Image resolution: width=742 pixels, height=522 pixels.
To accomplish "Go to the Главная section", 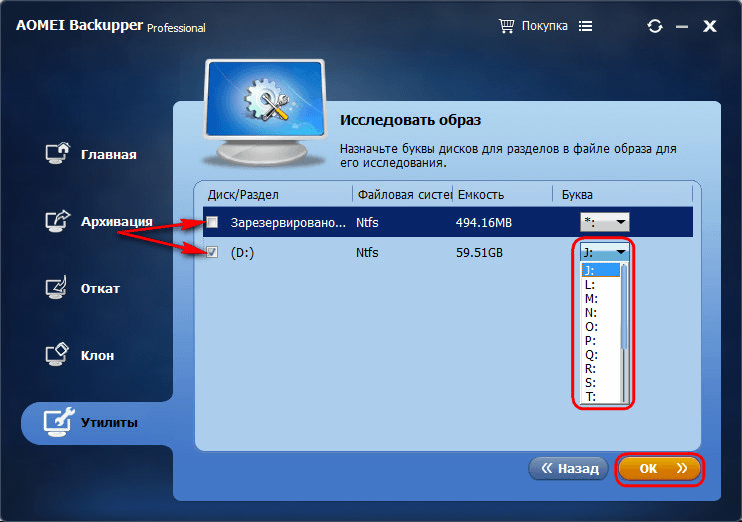I will point(108,155).
